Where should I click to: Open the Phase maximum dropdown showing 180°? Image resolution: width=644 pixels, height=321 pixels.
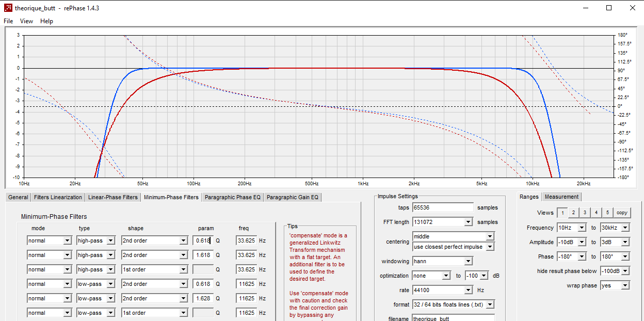pos(615,256)
